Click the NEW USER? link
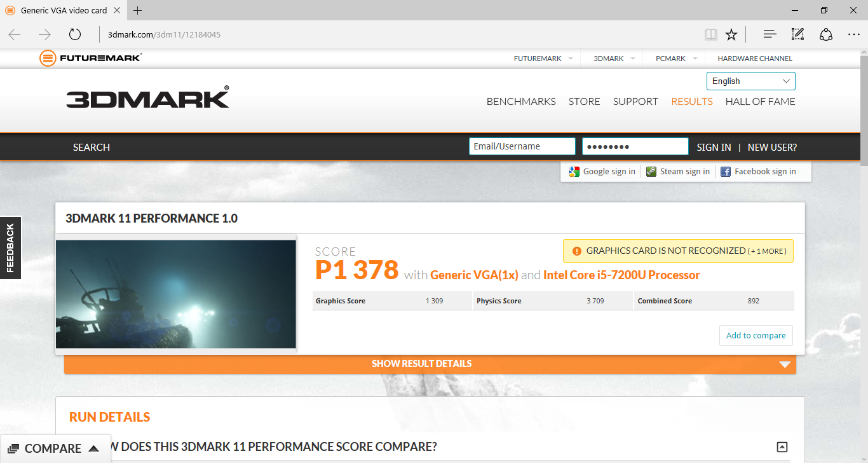The height and width of the screenshot is (463, 868). 772,147
